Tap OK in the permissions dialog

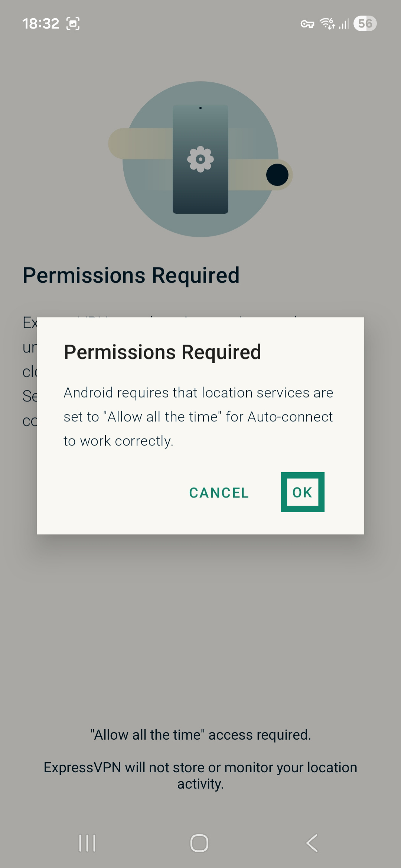click(302, 492)
